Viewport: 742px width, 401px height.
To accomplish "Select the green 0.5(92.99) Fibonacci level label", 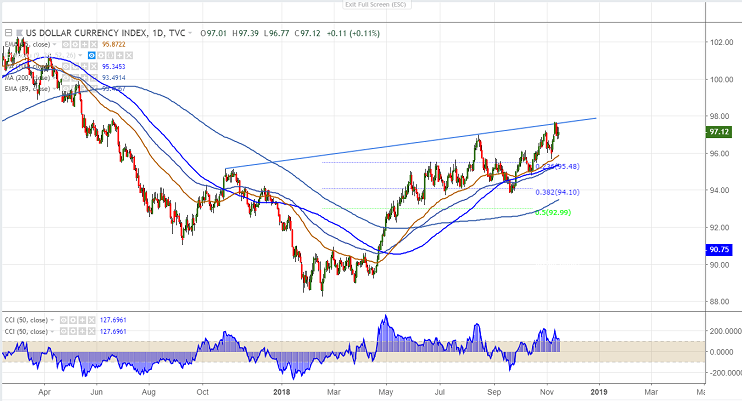I will click(x=553, y=213).
